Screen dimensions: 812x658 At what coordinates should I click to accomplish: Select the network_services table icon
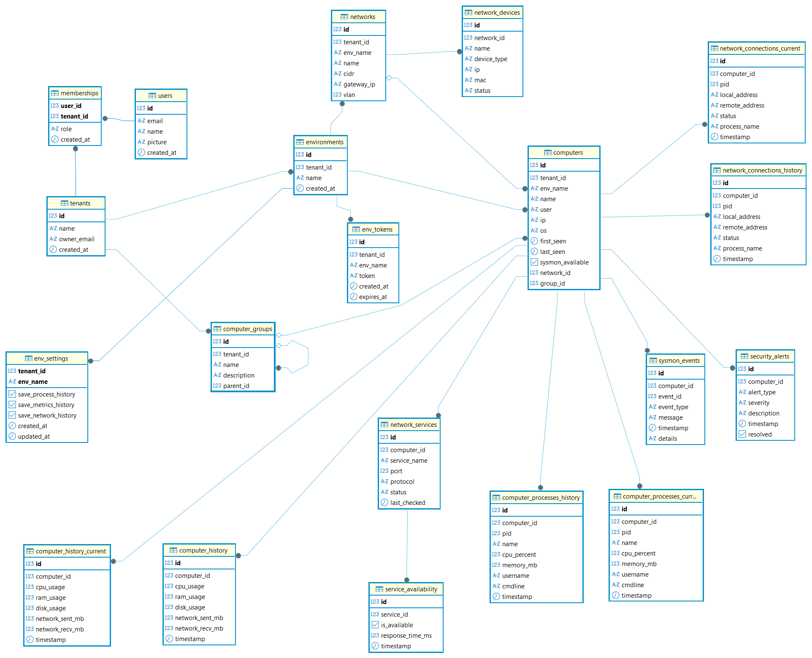(x=384, y=425)
